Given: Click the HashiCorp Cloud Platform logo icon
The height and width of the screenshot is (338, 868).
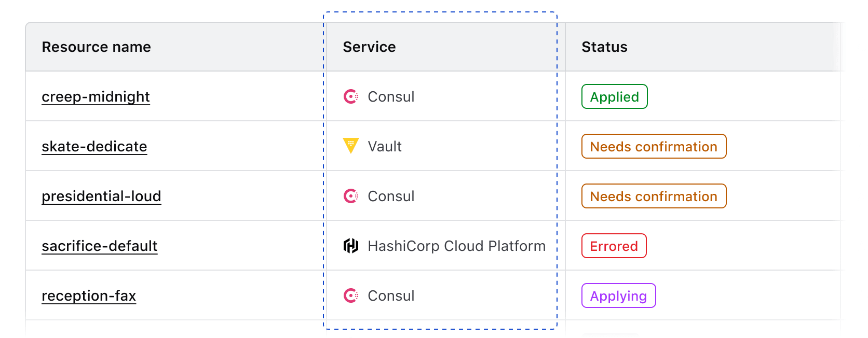Looking at the screenshot, I should pos(351,246).
